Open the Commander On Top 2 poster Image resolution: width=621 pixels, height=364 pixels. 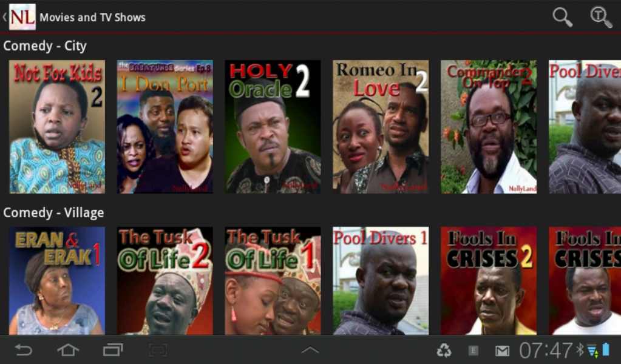tap(489, 127)
